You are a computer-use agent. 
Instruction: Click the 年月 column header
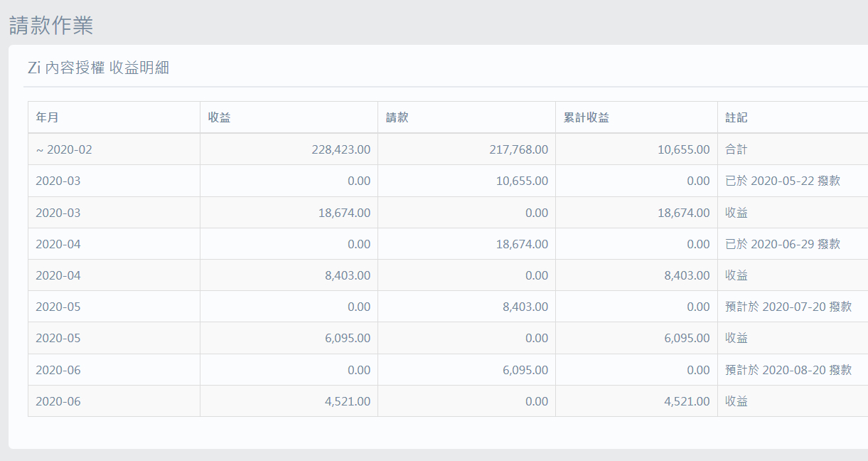(x=47, y=117)
